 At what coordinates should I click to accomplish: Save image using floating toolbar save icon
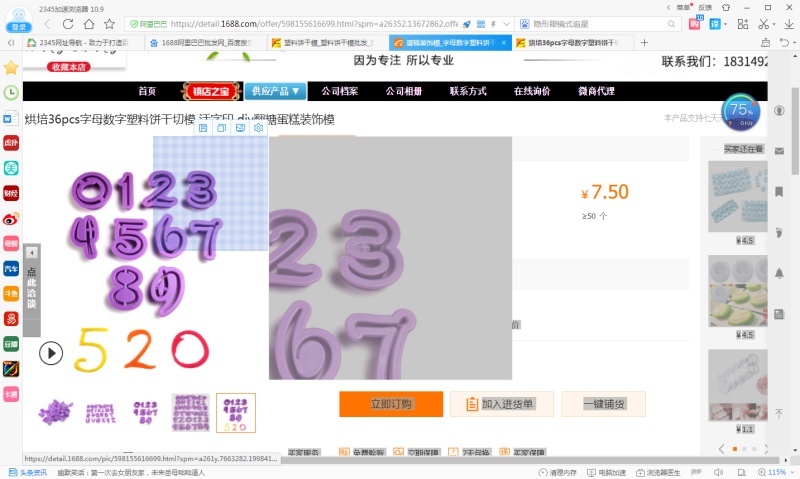click(204, 128)
